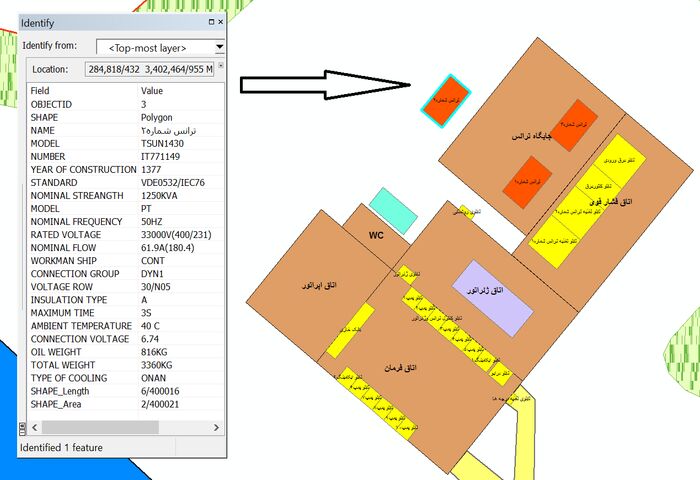
Task: Open the location units menu arrow
Action: point(221,66)
